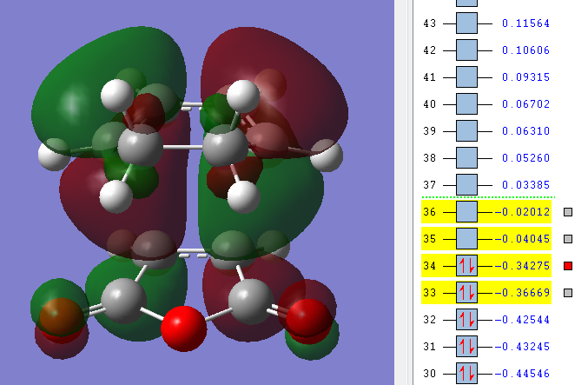Toggle the surface marker for orbital 33
Viewport: 588px width, 385px height.
(x=568, y=293)
